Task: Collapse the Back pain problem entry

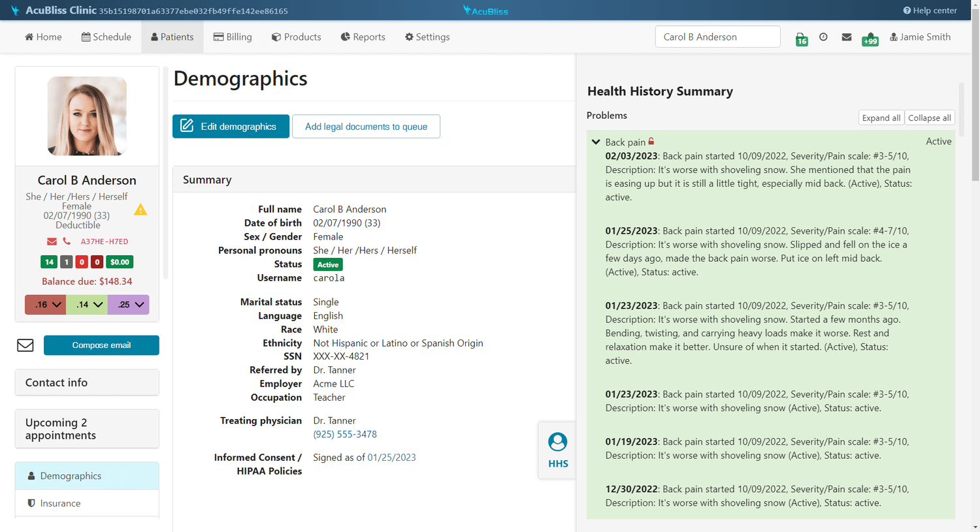Action: pyautogui.click(x=595, y=141)
